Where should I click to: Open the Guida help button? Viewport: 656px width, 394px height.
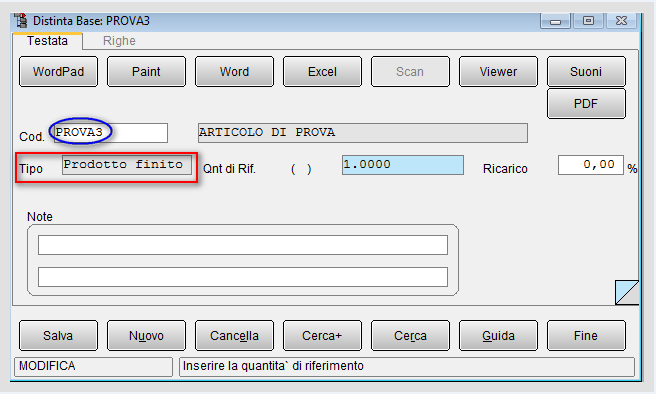click(498, 335)
